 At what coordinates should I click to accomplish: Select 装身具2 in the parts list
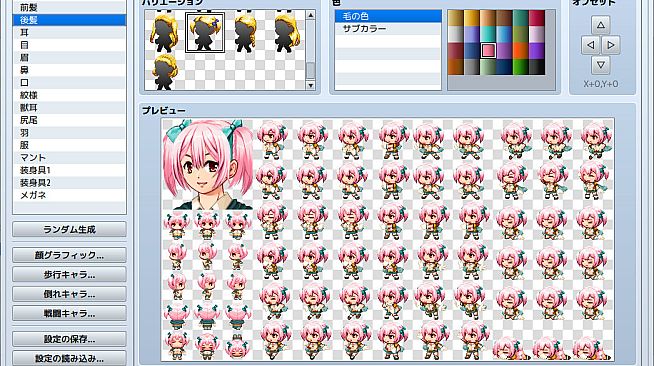(x=69, y=183)
